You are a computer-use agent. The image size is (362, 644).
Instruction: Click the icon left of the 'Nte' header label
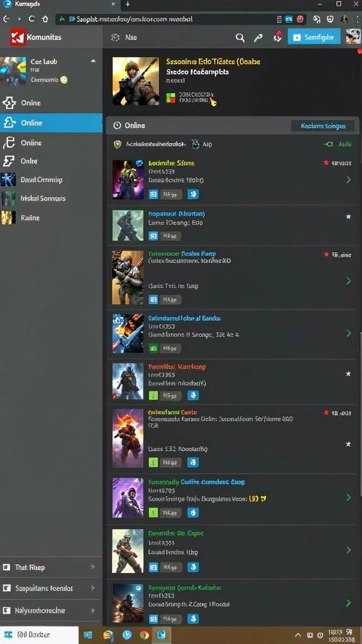[116, 37]
